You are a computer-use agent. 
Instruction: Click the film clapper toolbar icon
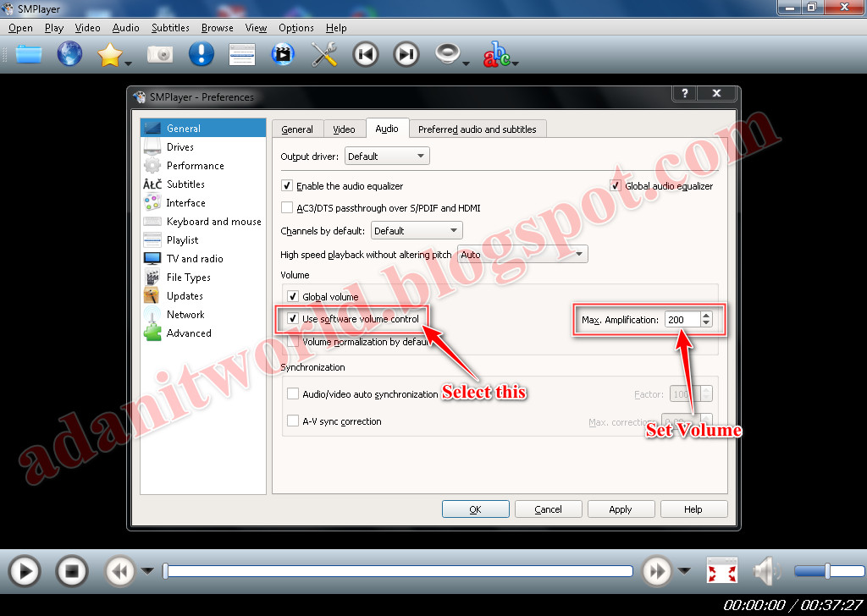[x=283, y=54]
